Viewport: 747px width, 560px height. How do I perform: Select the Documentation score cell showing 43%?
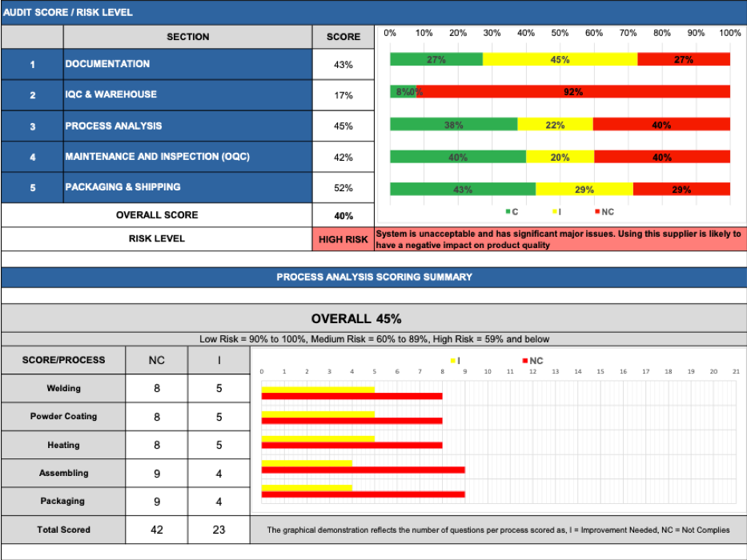tap(343, 64)
